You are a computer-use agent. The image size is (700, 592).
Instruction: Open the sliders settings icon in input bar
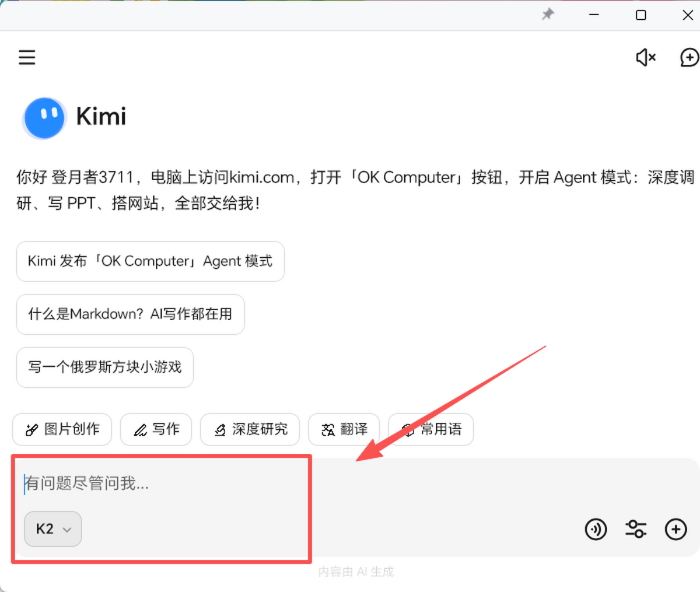[636, 530]
